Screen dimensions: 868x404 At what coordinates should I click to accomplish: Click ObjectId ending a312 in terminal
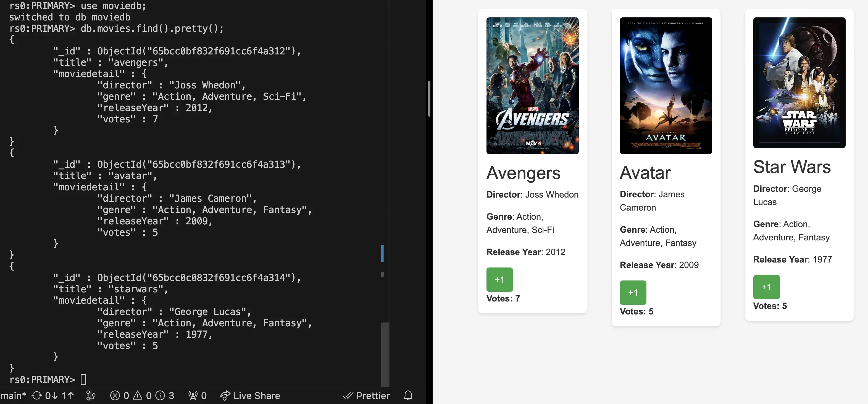point(196,51)
